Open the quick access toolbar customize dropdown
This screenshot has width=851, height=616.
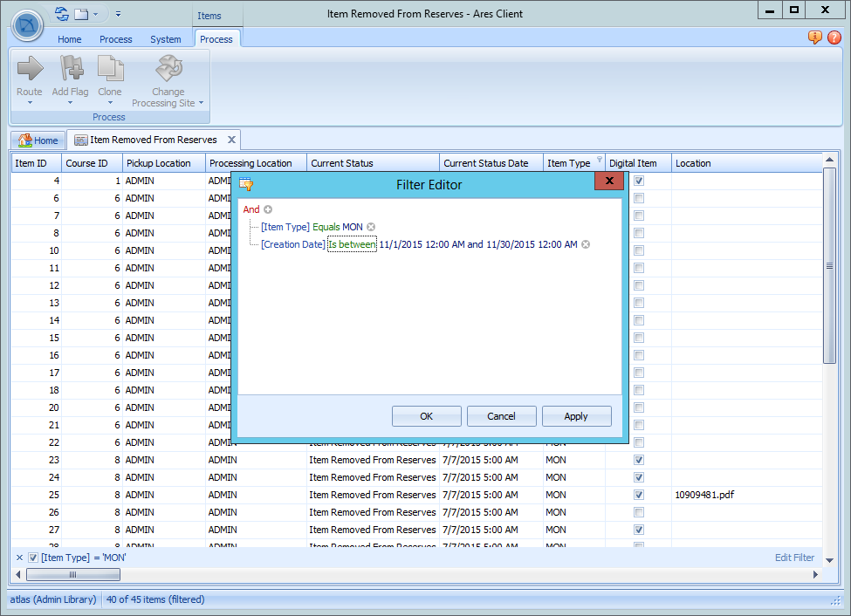(x=119, y=13)
